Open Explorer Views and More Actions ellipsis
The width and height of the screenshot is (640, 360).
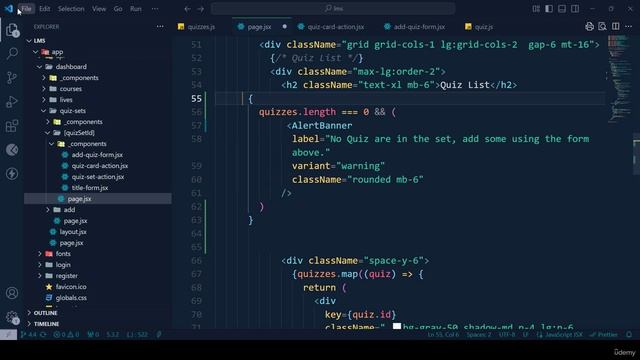click(x=160, y=27)
